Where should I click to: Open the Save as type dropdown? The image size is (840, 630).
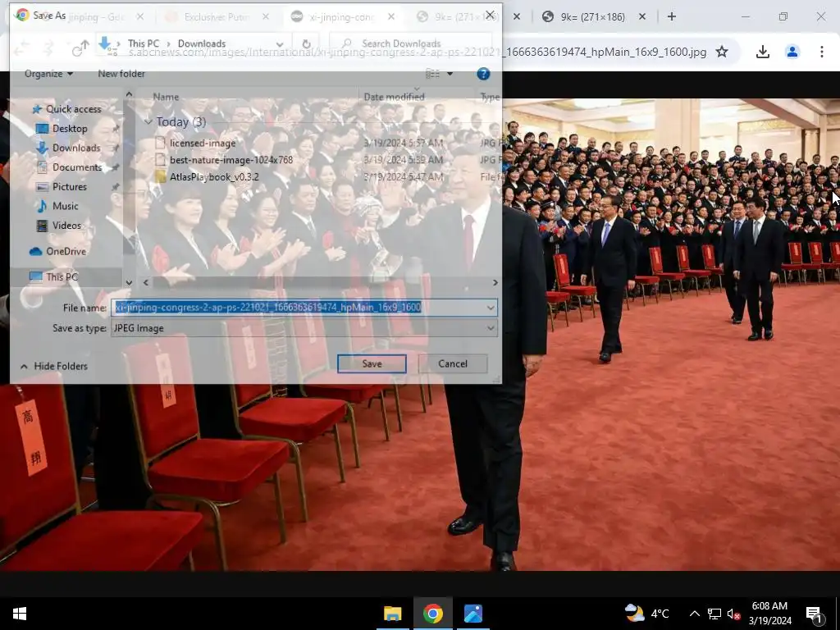tap(304, 328)
